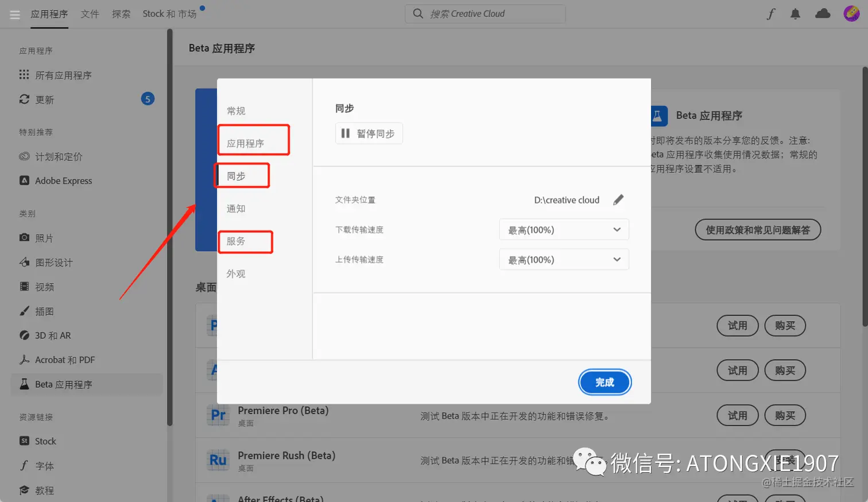
Task: Click the Updates refresh icon
Action: [24, 99]
